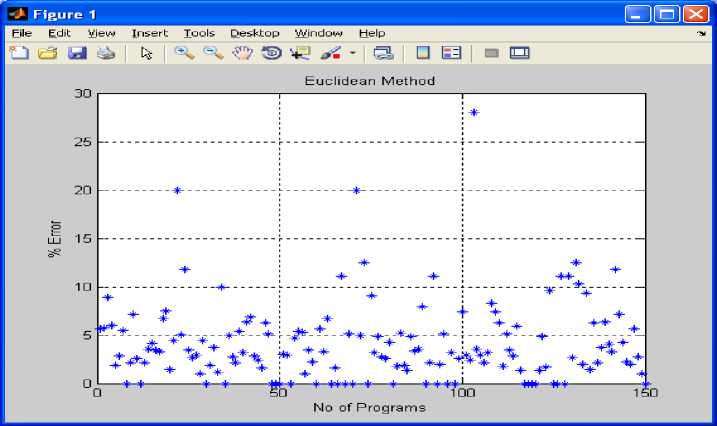Toggle the Insert Legend button
717x426 pixels.
(x=451, y=53)
